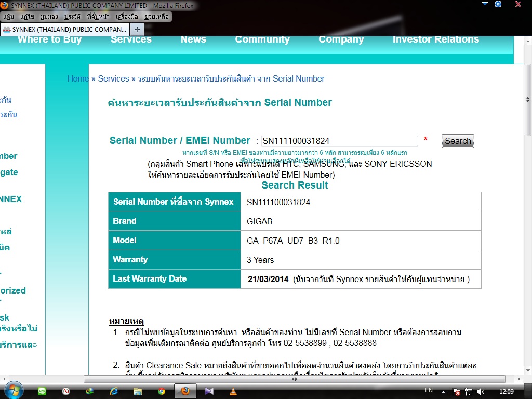Click vertical scrollbar down arrow

(x=528, y=370)
